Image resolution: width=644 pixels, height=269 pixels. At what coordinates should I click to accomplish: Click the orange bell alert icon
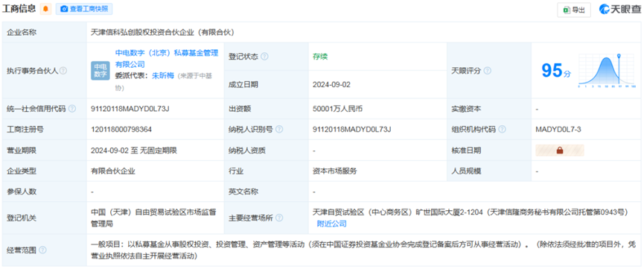pos(45,9)
